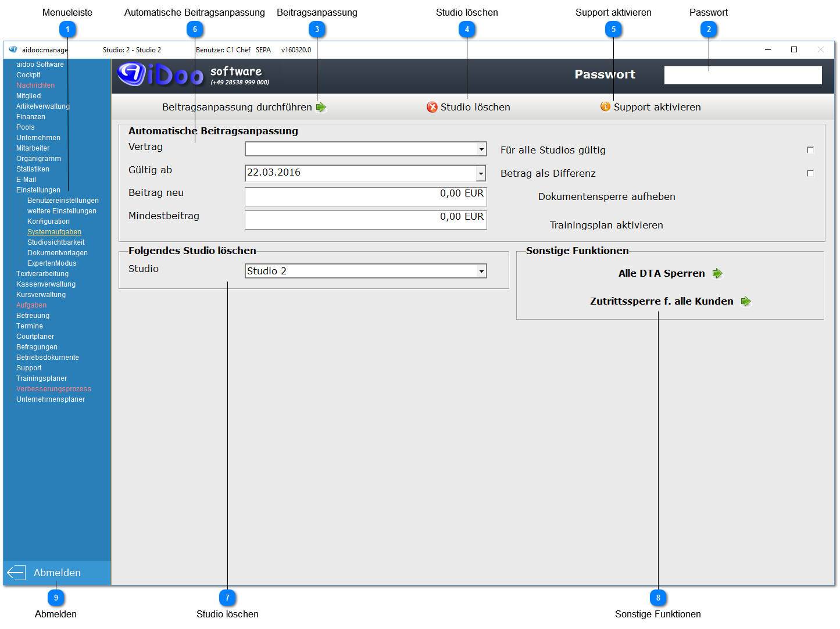Image resolution: width=840 pixels, height=629 pixels.
Task: Open Artikelverwaltung
Action: point(43,106)
